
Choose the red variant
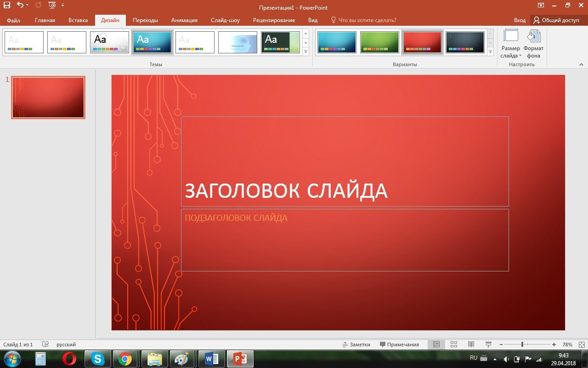[x=422, y=42]
